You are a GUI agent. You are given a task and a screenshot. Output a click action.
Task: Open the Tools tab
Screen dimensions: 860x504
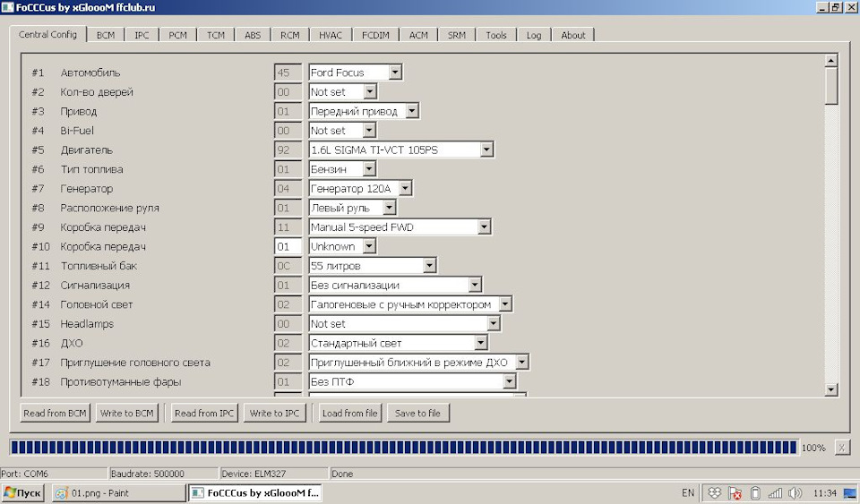495,35
